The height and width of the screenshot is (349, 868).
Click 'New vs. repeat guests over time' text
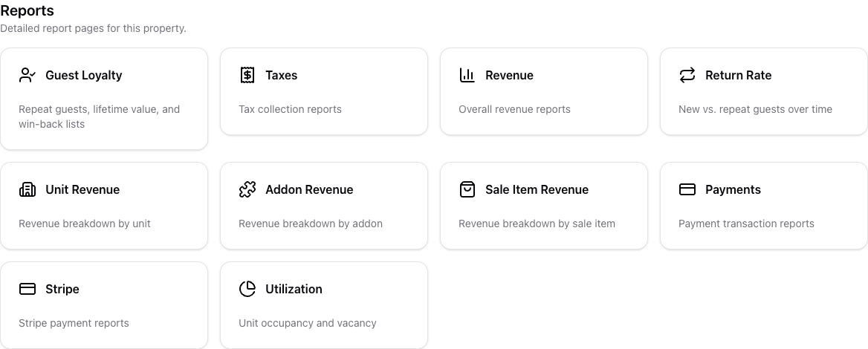(x=755, y=109)
